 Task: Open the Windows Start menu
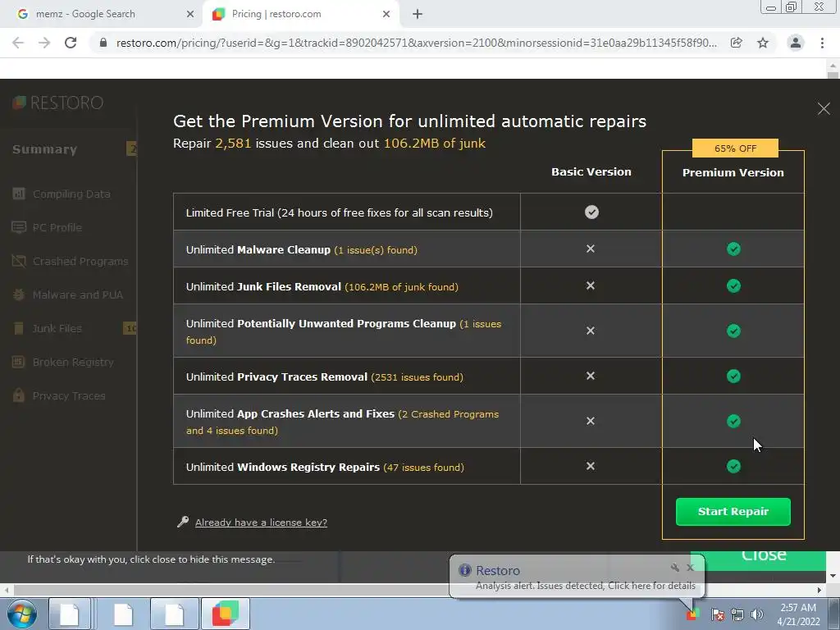[21, 614]
